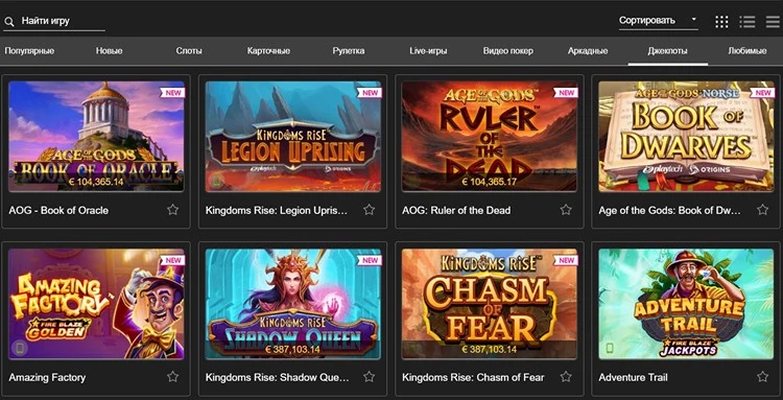Viewport: 783px width, 400px height.
Task: Open the Новые games tab
Action: coord(110,50)
